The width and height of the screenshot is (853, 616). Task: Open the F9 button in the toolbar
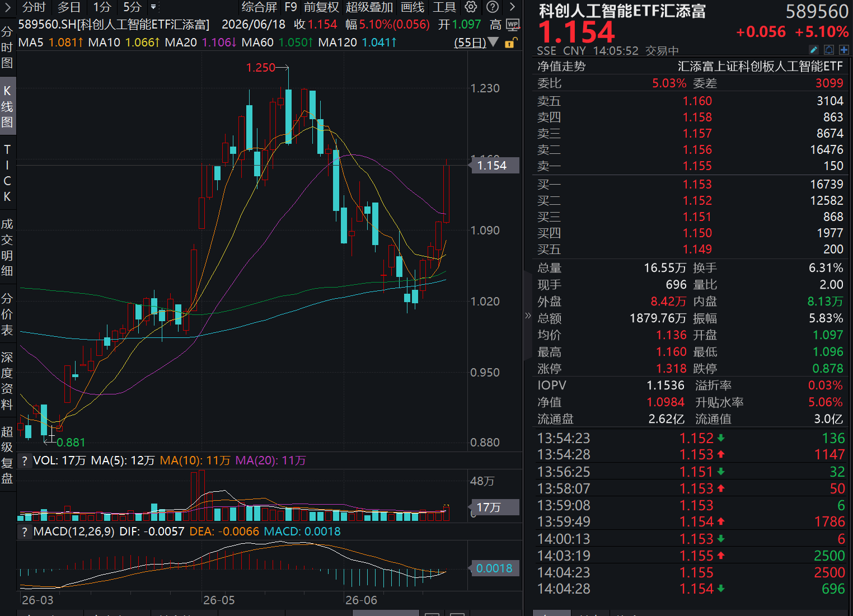[290, 7]
